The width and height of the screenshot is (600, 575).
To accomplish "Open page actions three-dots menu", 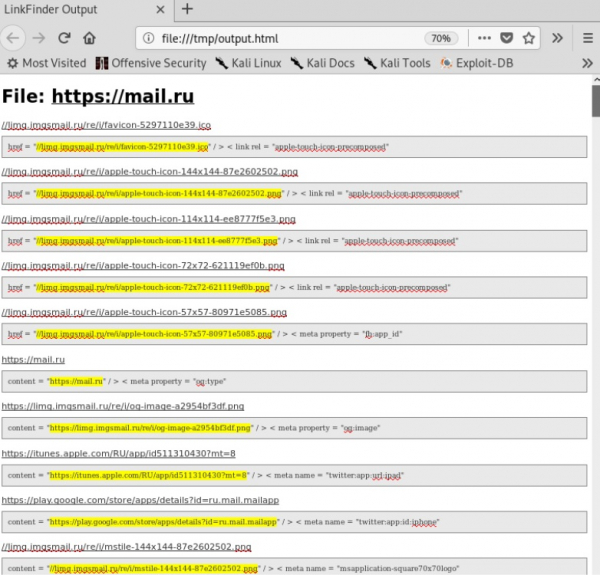I will [x=484, y=38].
